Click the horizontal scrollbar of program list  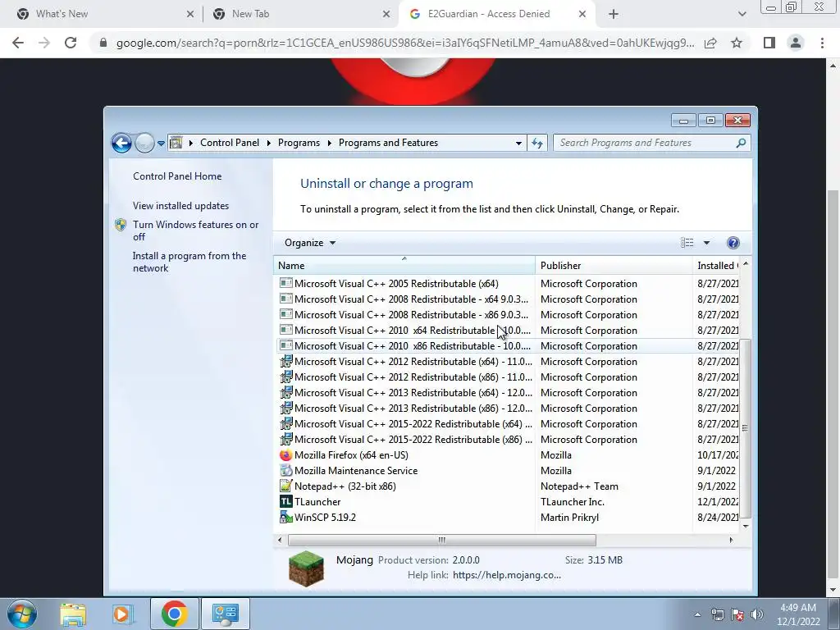(x=442, y=540)
